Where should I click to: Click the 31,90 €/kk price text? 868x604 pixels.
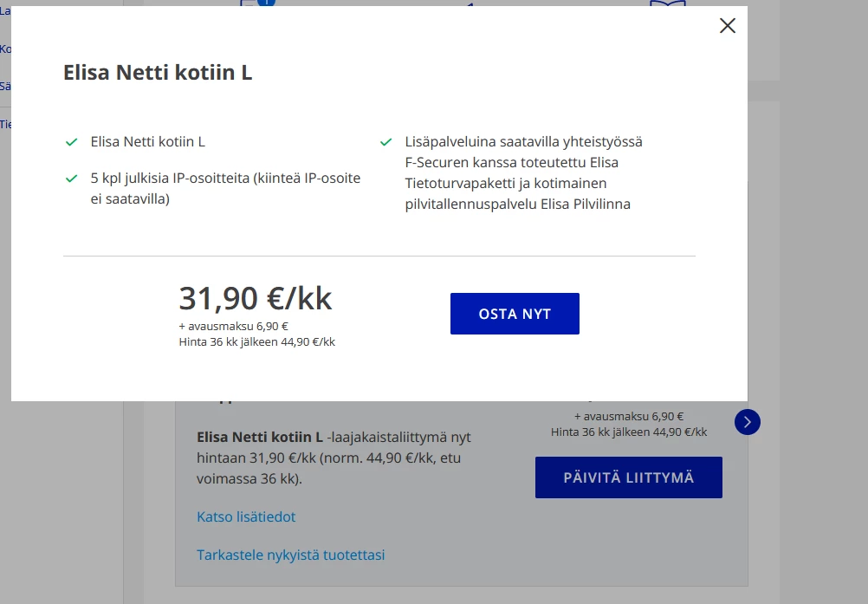coord(256,298)
